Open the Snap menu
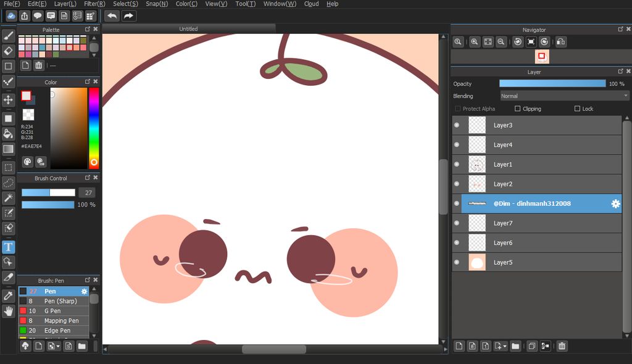Image resolution: width=632 pixels, height=364 pixels. pyautogui.click(x=157, y=4)
